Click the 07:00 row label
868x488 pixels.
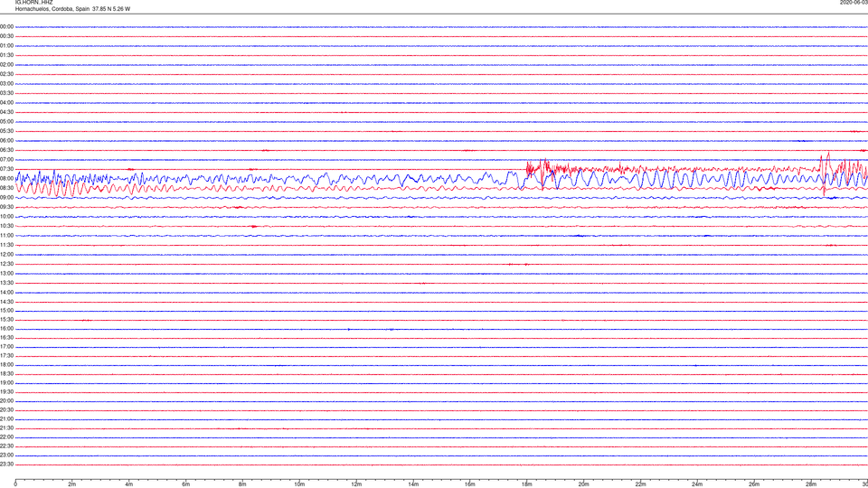(x=6, y=159)
